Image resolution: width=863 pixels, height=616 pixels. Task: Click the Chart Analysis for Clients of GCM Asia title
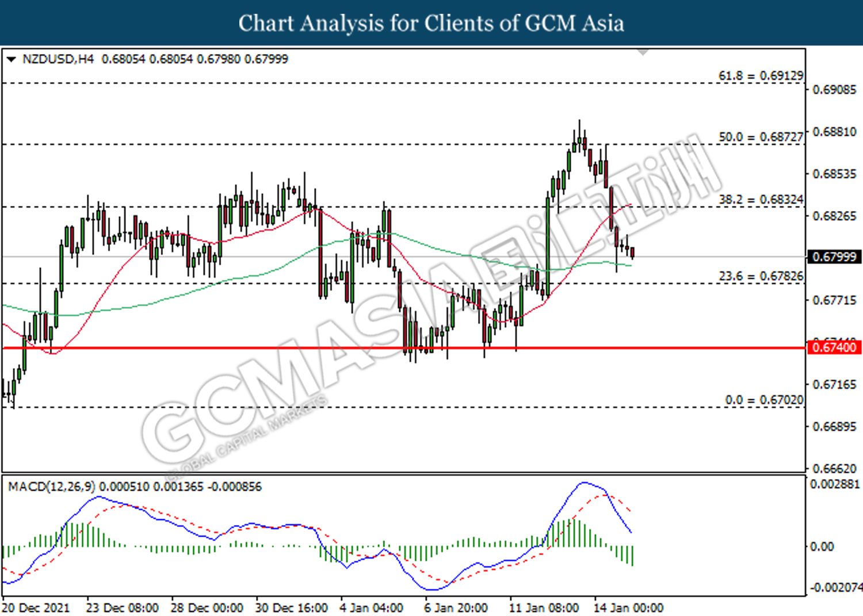coord(431,23)
